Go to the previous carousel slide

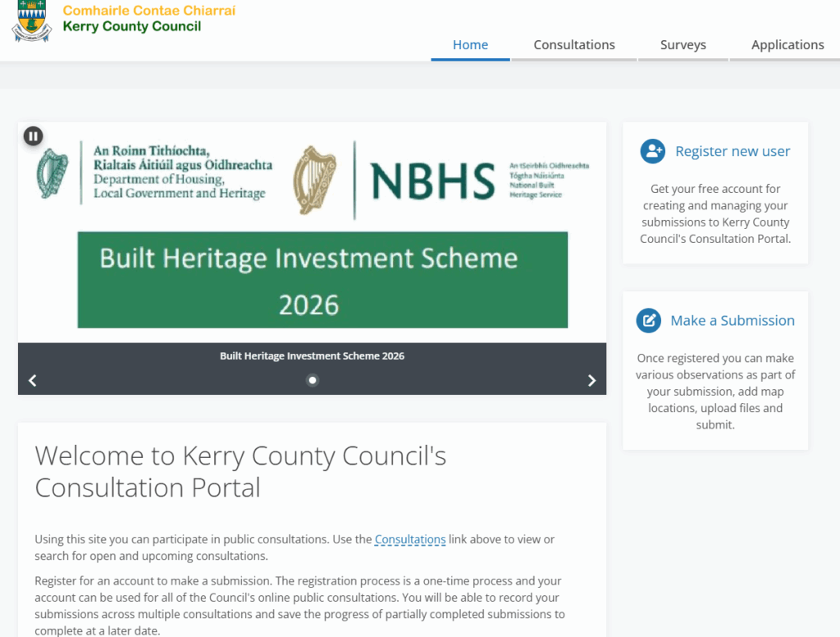click(x=33, y=380)
